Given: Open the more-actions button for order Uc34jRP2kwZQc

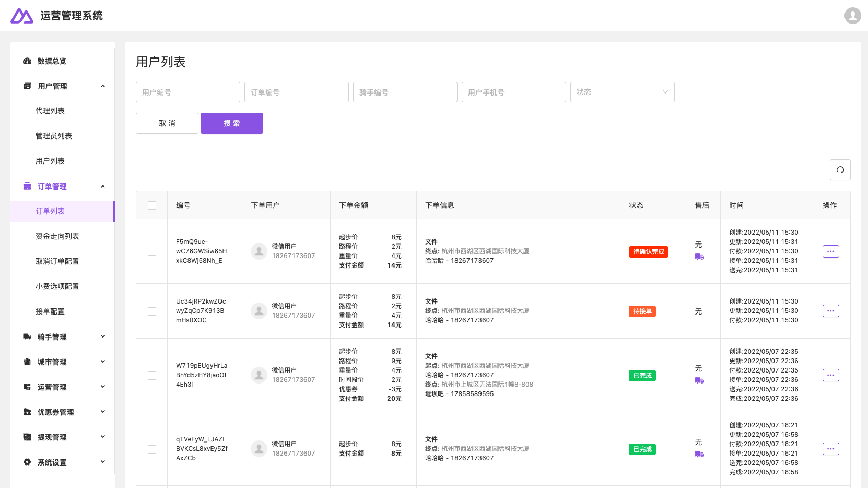Looking at the screenshot, I should tap(831, 311).
